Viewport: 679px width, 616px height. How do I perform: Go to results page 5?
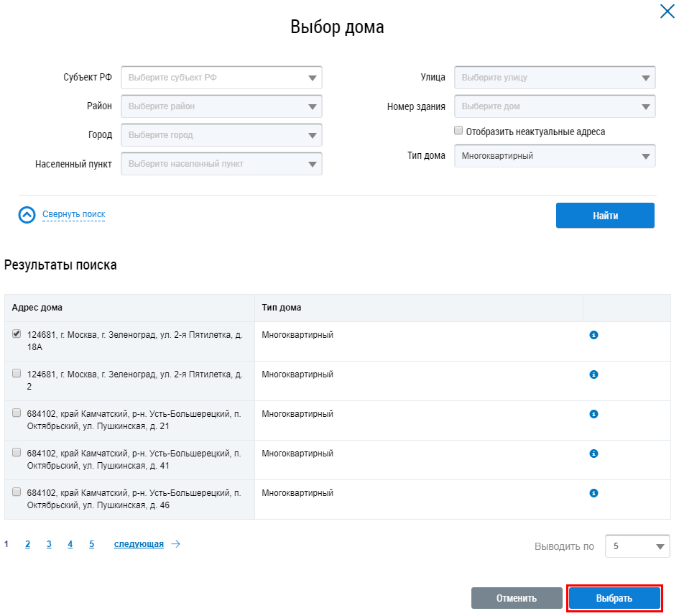92,544
